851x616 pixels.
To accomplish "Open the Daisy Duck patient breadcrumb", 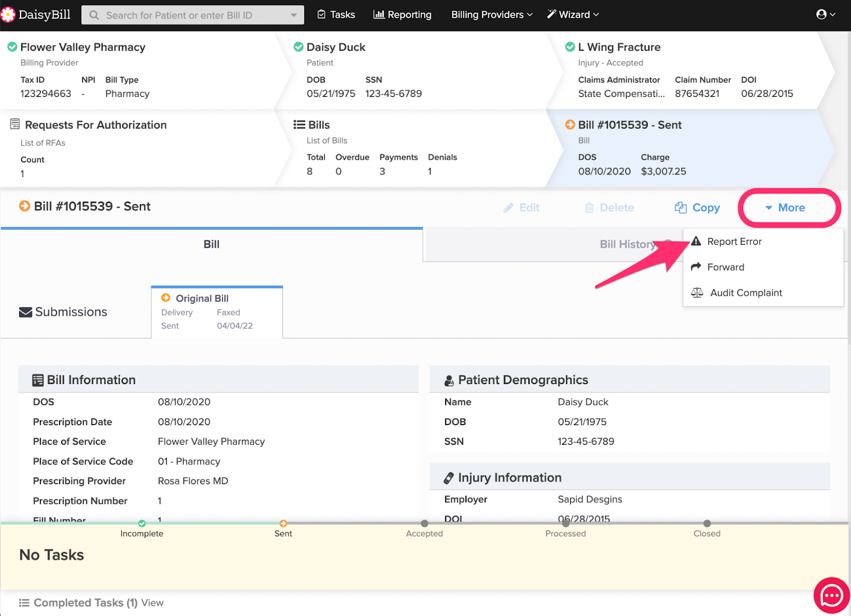I will (336, 47).
